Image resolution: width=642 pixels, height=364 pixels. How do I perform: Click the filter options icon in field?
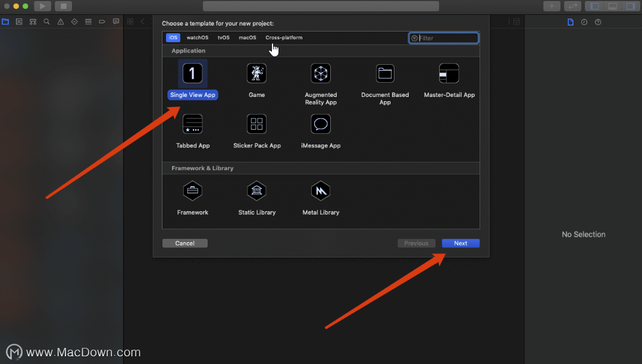point(414,38)
